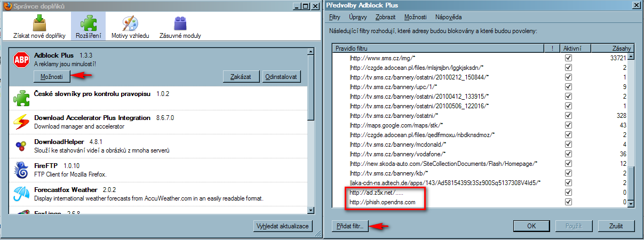Screen dimensions: 644x240
Task: Select the Forecastfox Weather umbrella icon
Action: click(21, 194)
